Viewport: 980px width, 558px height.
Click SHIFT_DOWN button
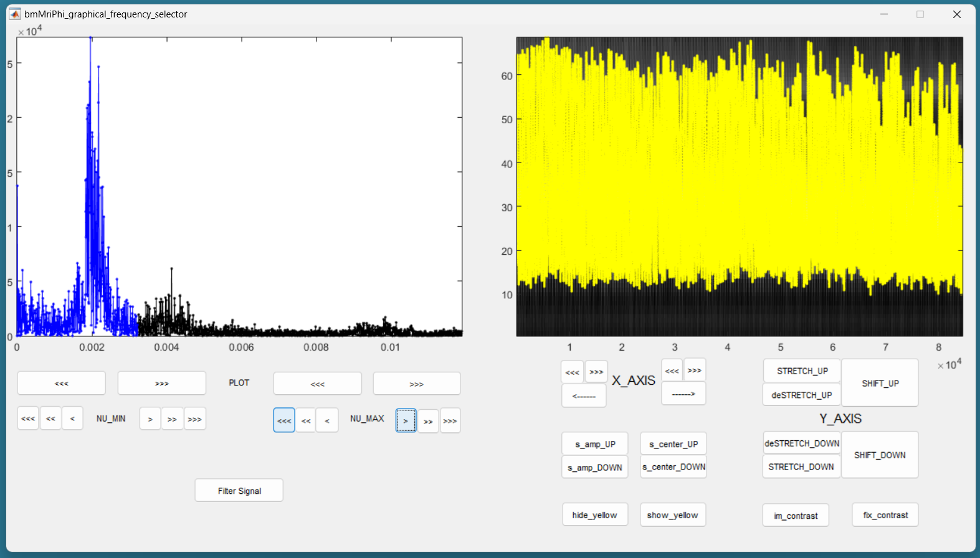(x=880, y=455)
